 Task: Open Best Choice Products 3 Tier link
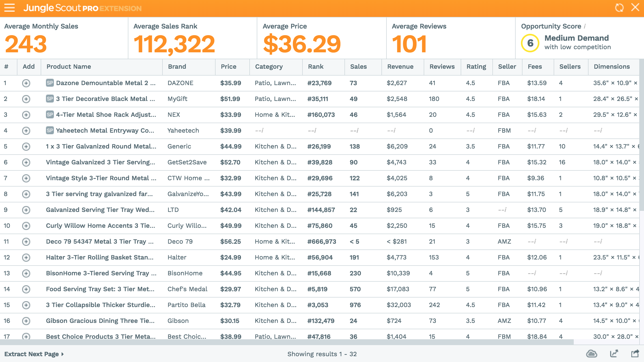[101, 336]
